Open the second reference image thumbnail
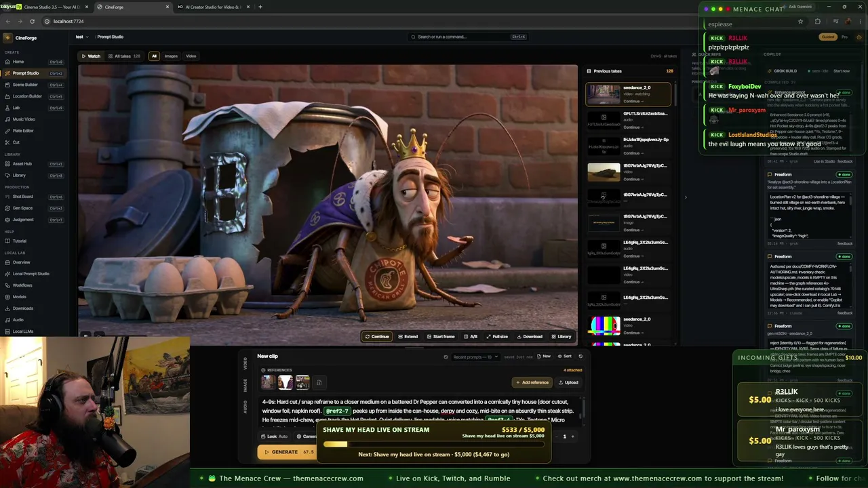 (285, 382)
